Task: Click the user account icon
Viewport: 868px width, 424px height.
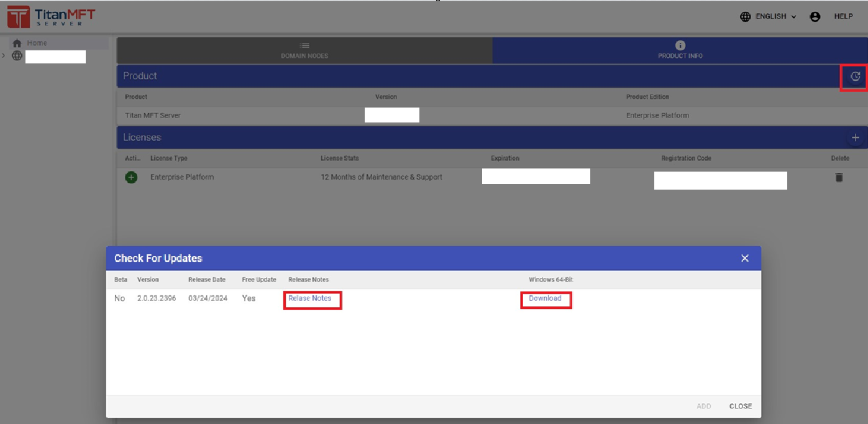Action: tap(815, 17)
